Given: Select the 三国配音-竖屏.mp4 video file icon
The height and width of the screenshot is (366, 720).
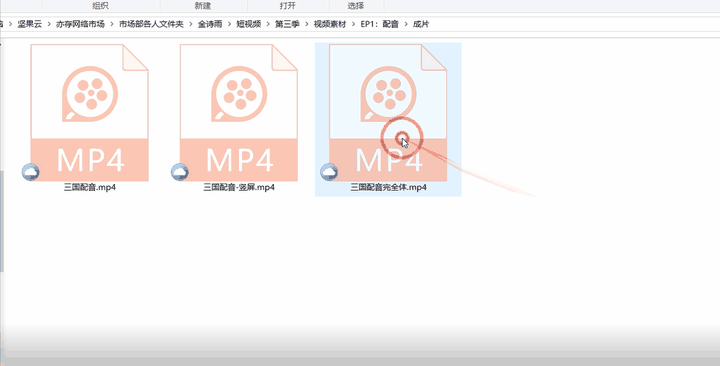Looking at the screenshot, I should (x=239, y=113).
